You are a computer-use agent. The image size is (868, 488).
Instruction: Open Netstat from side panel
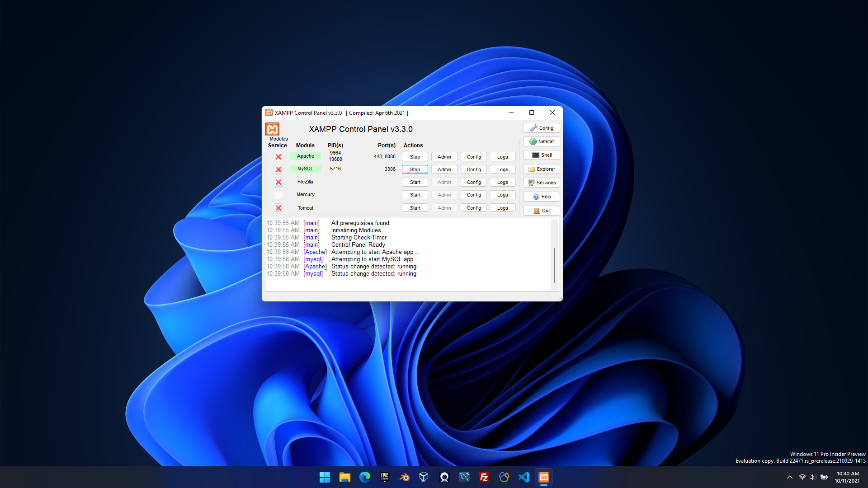pos(541,141)
